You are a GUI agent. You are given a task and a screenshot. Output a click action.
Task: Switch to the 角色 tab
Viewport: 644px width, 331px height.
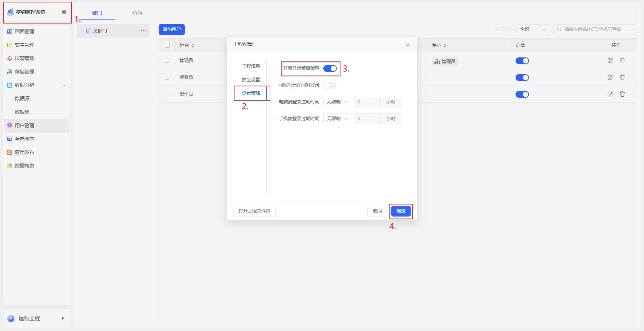137,13
